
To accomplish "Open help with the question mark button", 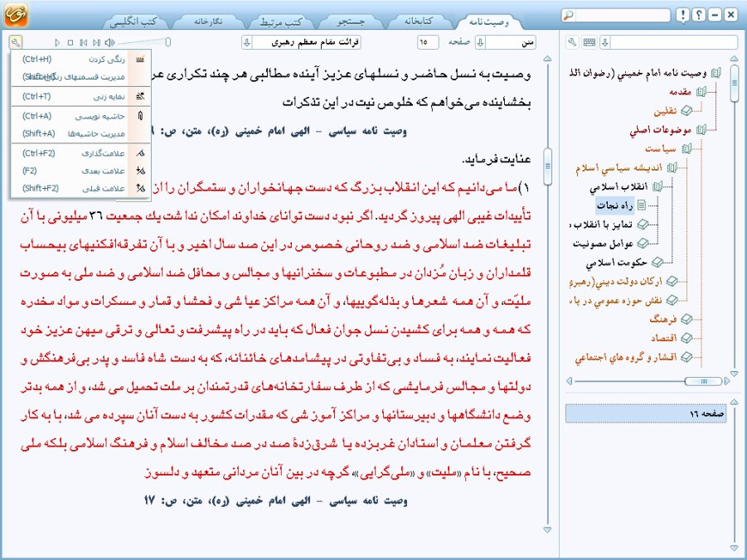I will [699, 15].
